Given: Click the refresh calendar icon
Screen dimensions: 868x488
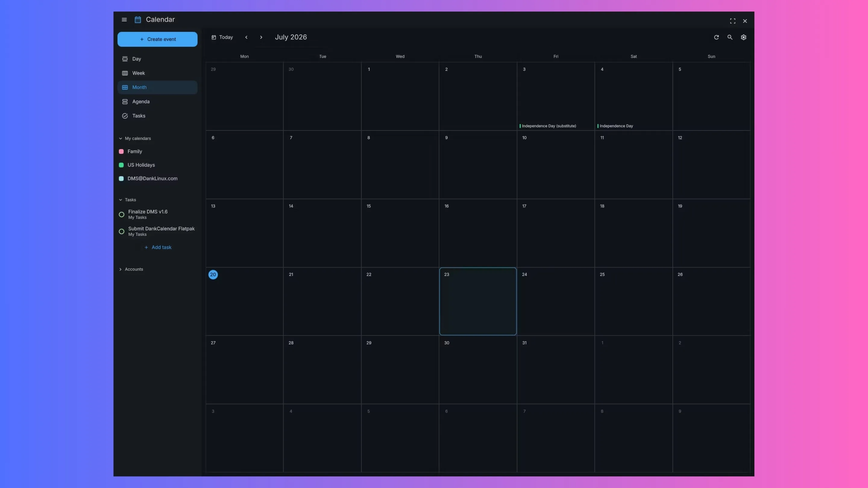Looking at the screenshot, I should click(x=716, y=37).
